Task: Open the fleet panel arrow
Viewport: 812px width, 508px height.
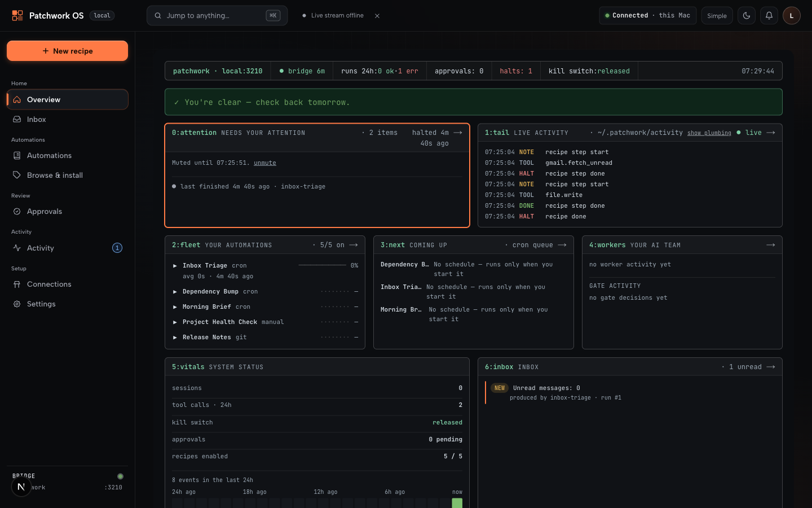Action: click(x=354, y=245)
